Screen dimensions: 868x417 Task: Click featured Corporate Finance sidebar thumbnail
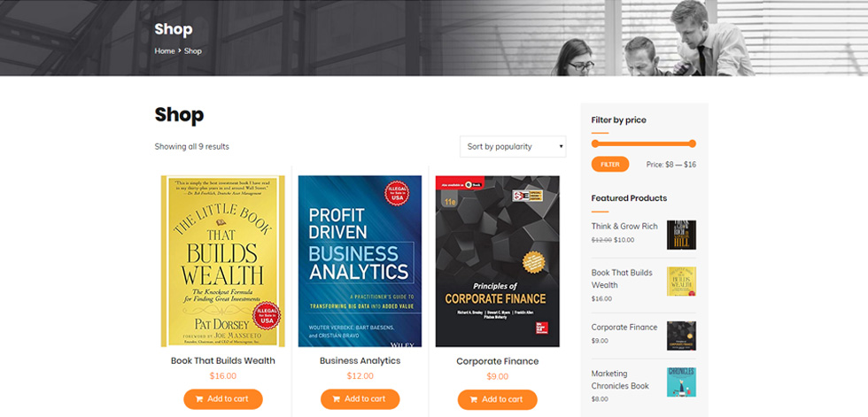tap(681, 336)
